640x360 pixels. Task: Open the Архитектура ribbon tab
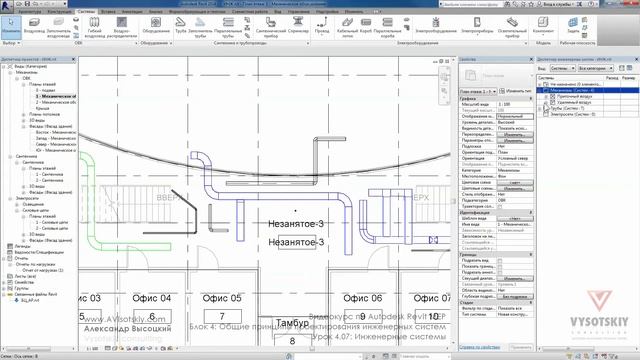(x=29, y=11)
